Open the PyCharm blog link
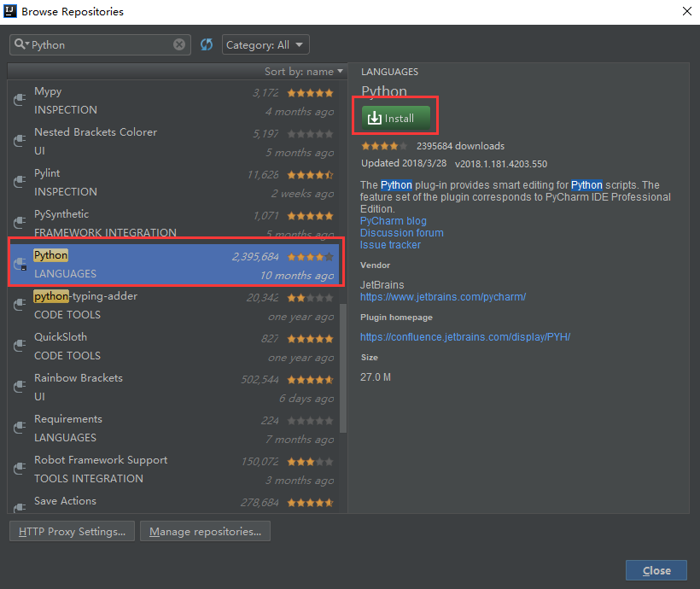Screen dimensions: 700x589 [394, 220]
